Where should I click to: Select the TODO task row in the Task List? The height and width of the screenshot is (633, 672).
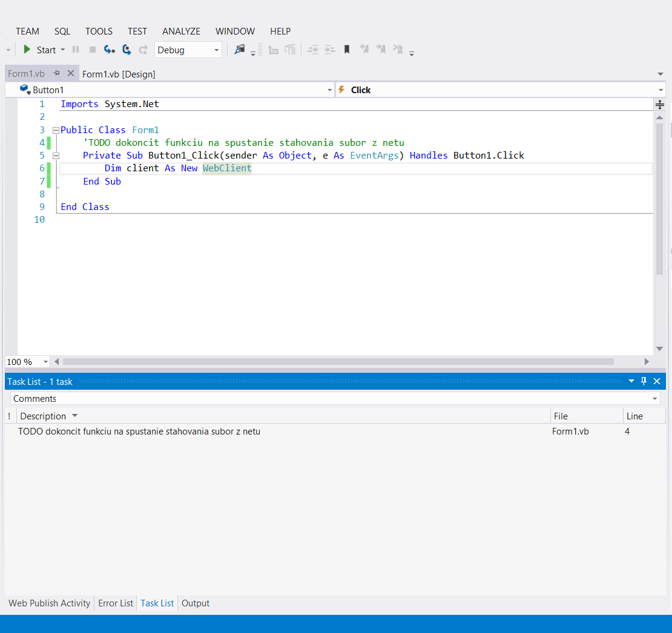tap(139, 431)
